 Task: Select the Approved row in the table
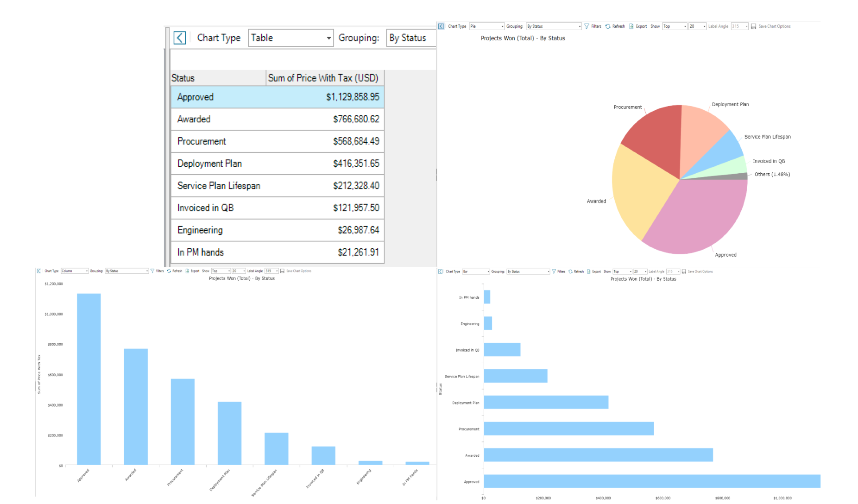coord(278,97)
